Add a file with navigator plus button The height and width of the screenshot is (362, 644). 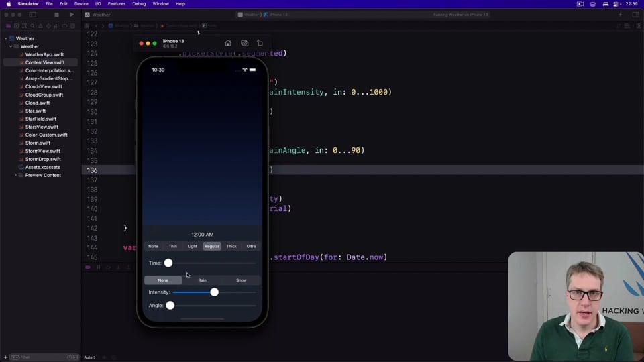tap(5, 357)
